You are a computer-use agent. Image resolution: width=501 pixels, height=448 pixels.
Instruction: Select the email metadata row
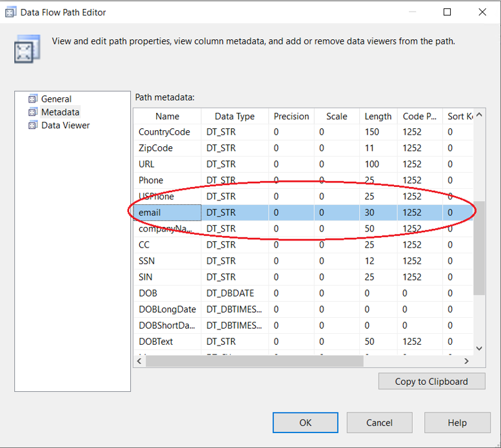150,212
